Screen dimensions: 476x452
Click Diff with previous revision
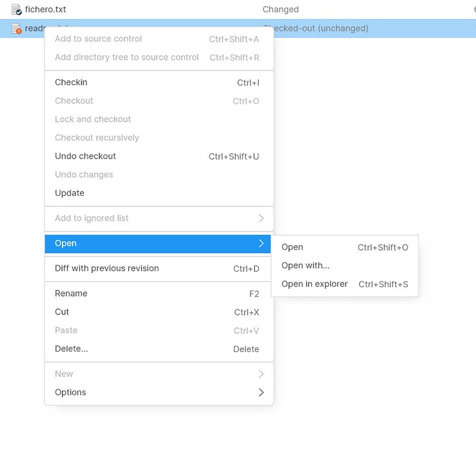pyautogui.click(x=106, y=268)
